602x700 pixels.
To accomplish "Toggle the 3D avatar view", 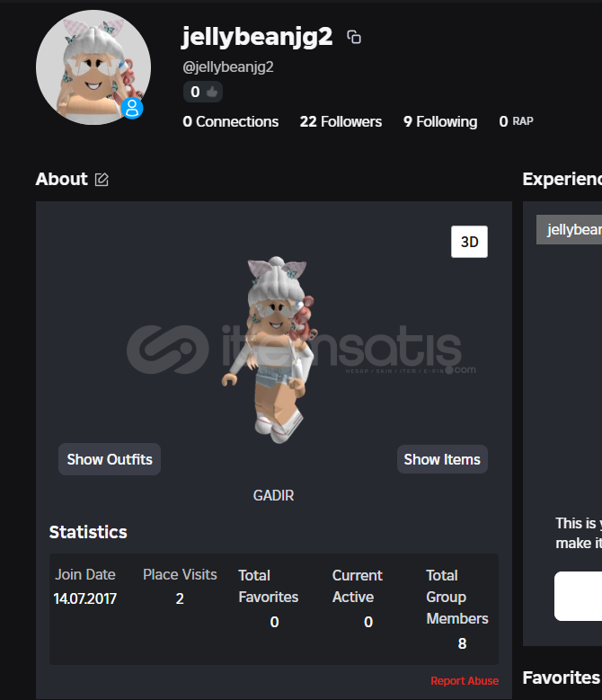I will click(469, 242).
